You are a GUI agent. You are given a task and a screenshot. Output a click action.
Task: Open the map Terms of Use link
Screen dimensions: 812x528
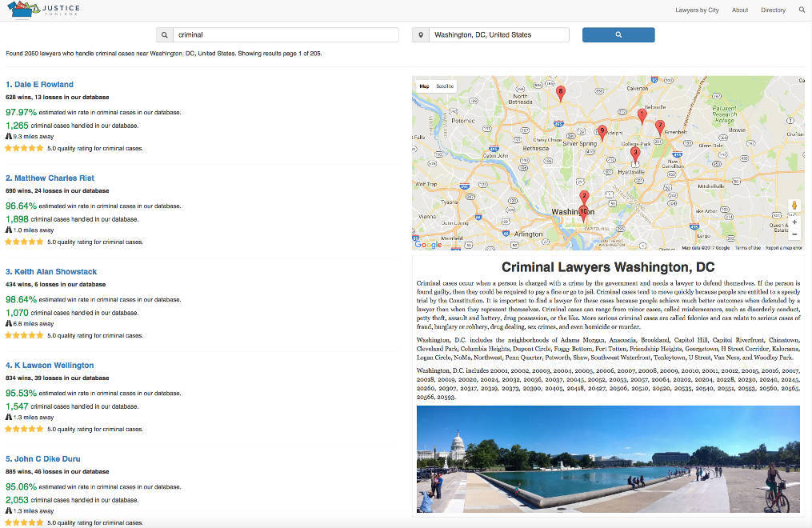(x=748, y=248)
